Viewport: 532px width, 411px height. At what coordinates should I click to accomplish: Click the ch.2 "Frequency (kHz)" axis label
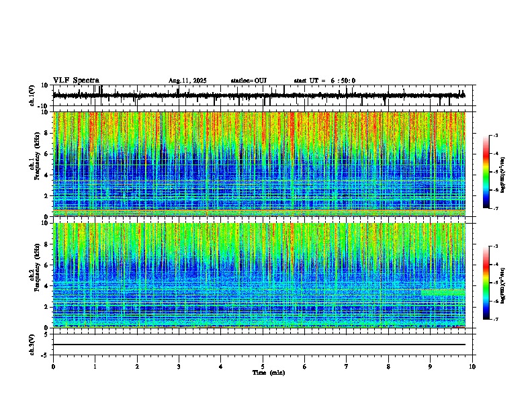coord(37,267)
